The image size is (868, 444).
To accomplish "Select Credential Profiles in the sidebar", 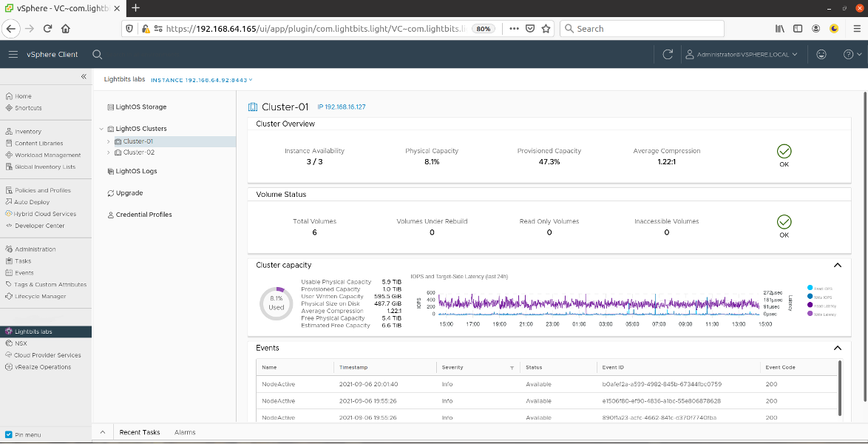I will click(x=143, y=215).
